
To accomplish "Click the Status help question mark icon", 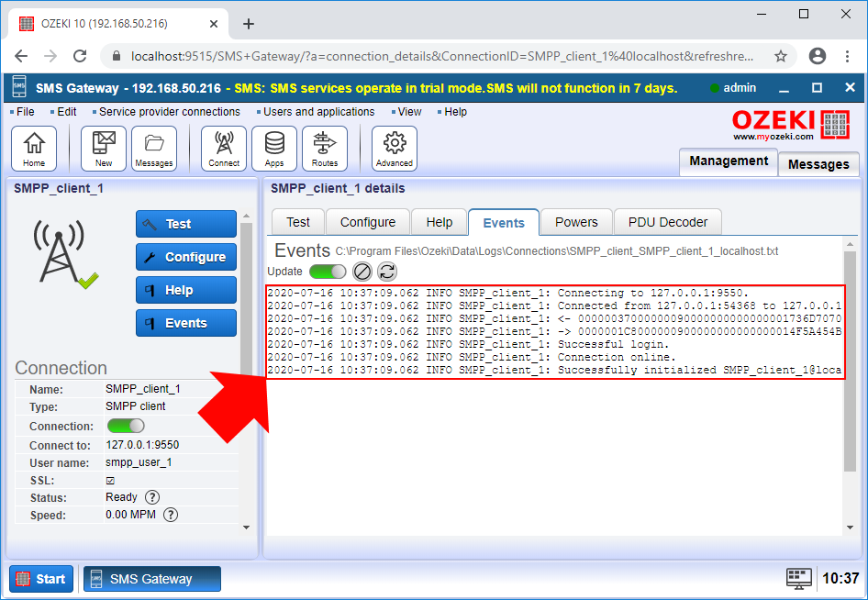I will pos(152,497).
